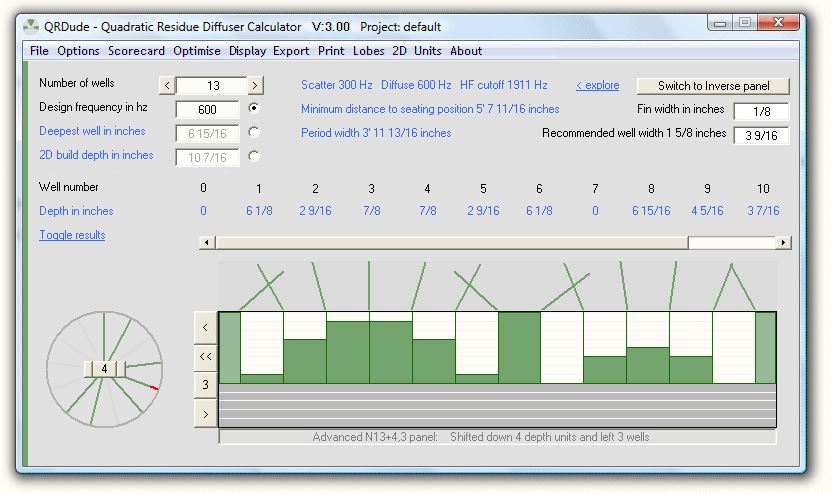Decrease number of wells with left arrow
The height and width of the screenshot is (494, 831).
[167, 85]
